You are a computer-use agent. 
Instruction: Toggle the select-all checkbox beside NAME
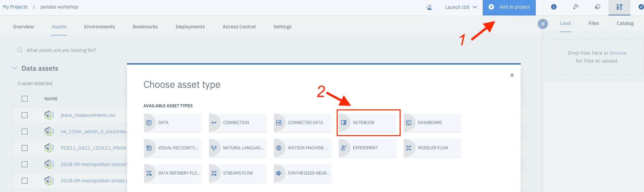(25, 99)
